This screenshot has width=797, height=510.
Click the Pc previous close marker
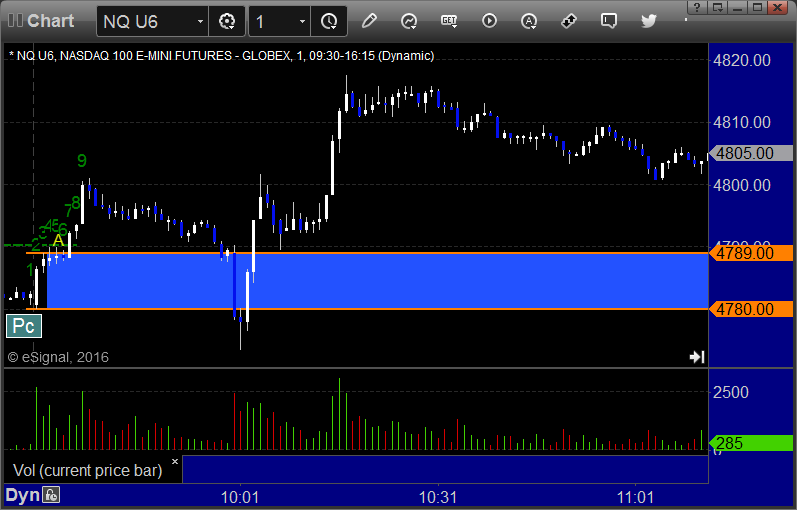tap(24, 325)
